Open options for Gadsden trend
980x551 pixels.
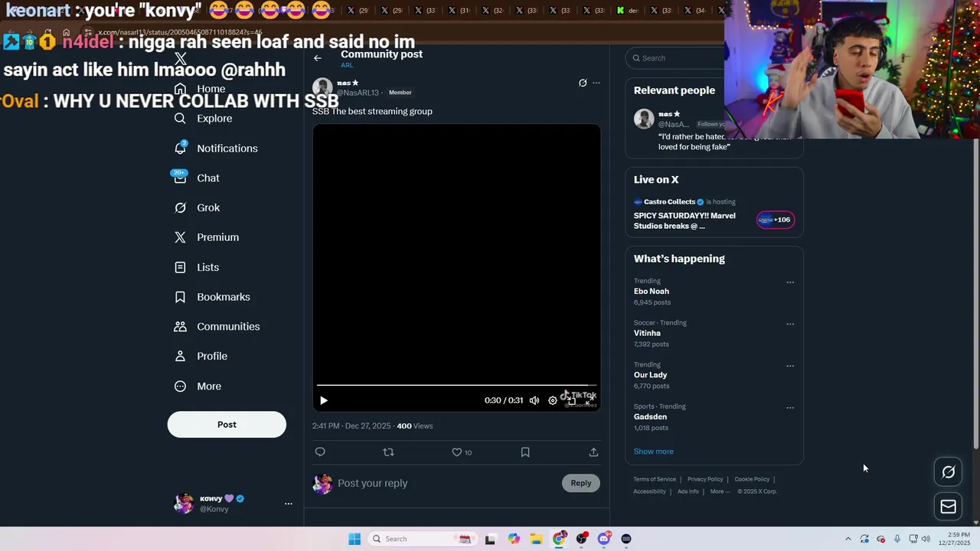pos(790,408)
